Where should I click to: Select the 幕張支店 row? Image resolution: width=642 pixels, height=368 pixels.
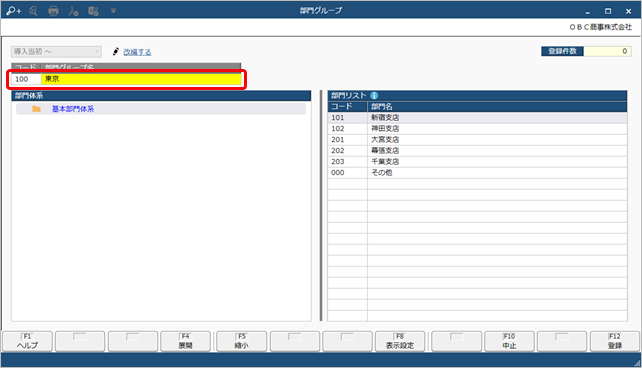click(x=477, y=151)
